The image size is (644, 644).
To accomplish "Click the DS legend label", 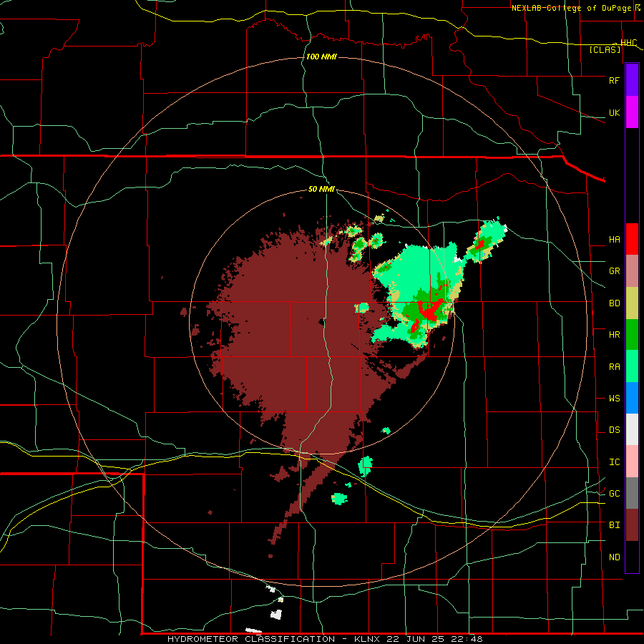I will point(614,430).
